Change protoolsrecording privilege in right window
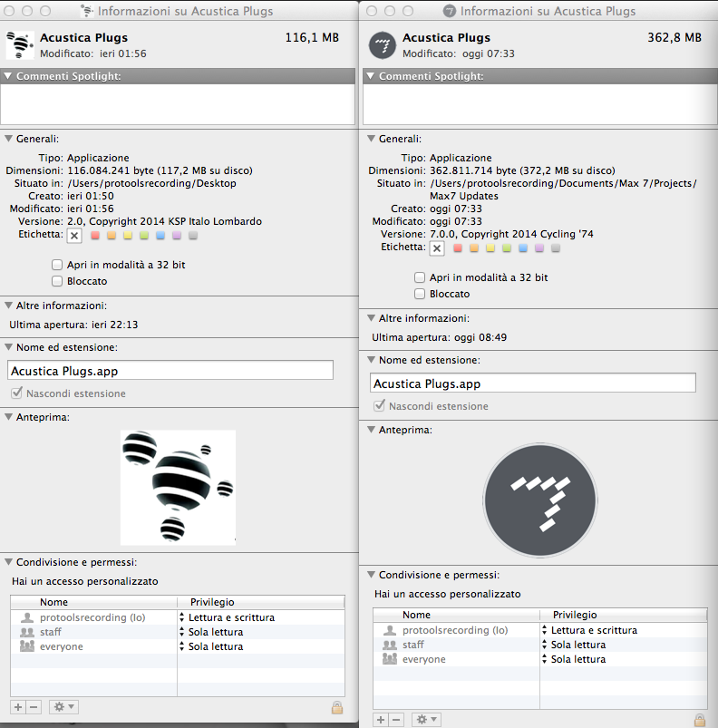The image size is (718, 728). pyautogui.click(x=589, y=630)
